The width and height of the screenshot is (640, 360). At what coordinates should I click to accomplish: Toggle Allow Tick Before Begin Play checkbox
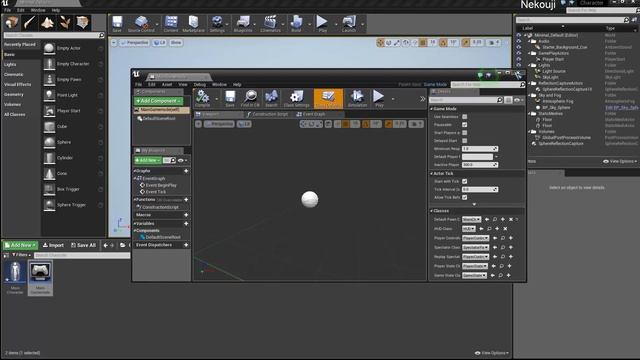[464, 197]
